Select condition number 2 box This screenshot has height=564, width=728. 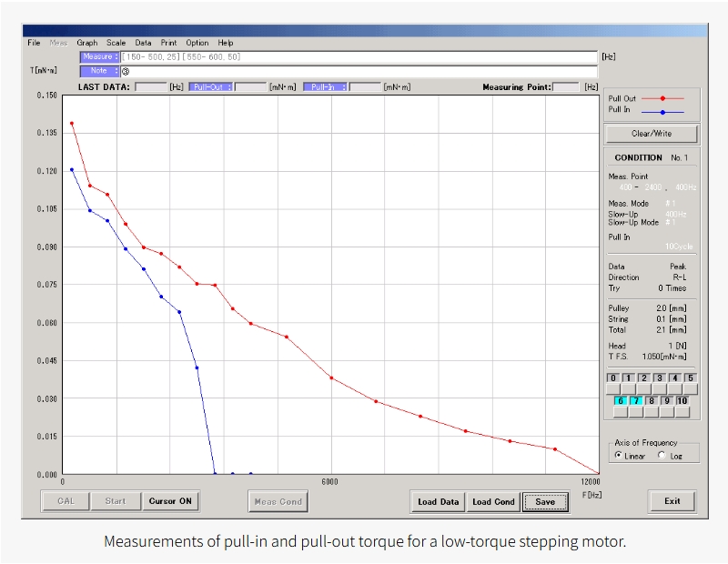(644, 378)
